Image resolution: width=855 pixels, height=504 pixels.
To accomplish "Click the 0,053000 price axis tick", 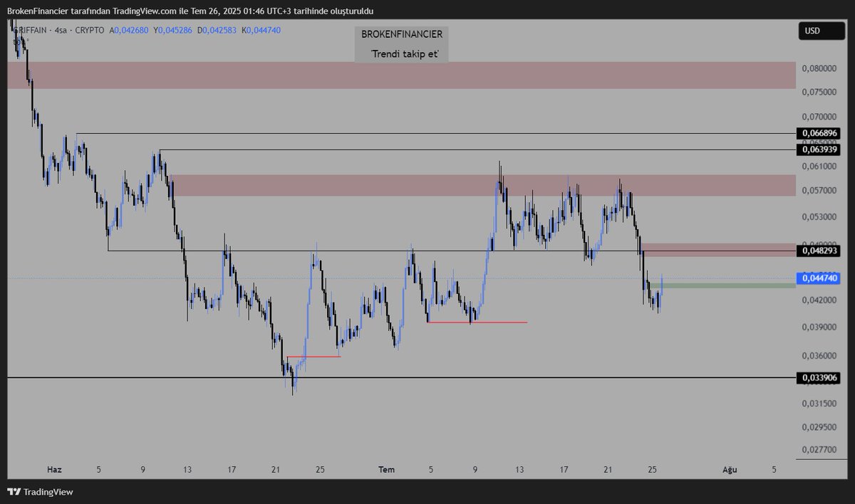I will pos(819,216).
